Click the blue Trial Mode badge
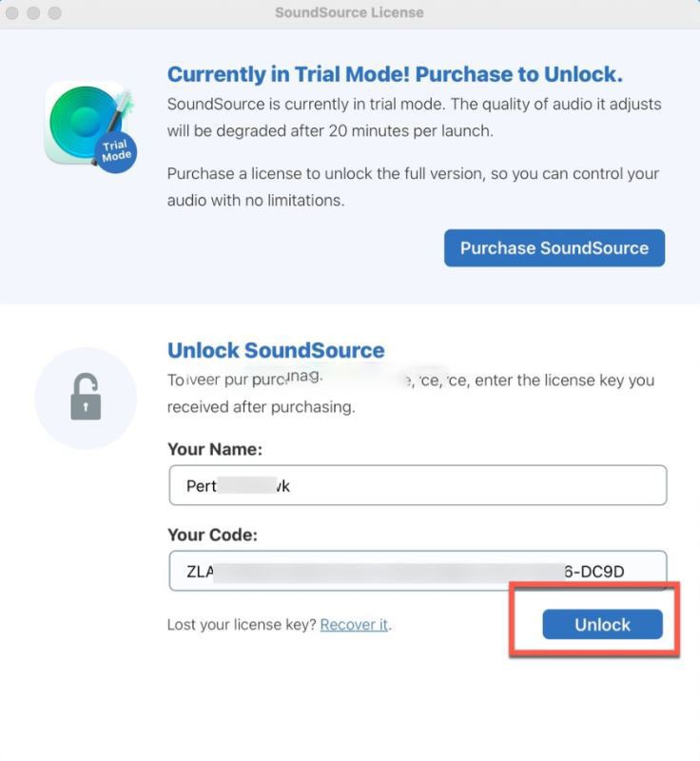Viewport: 700px width, 761px height. 116,151
